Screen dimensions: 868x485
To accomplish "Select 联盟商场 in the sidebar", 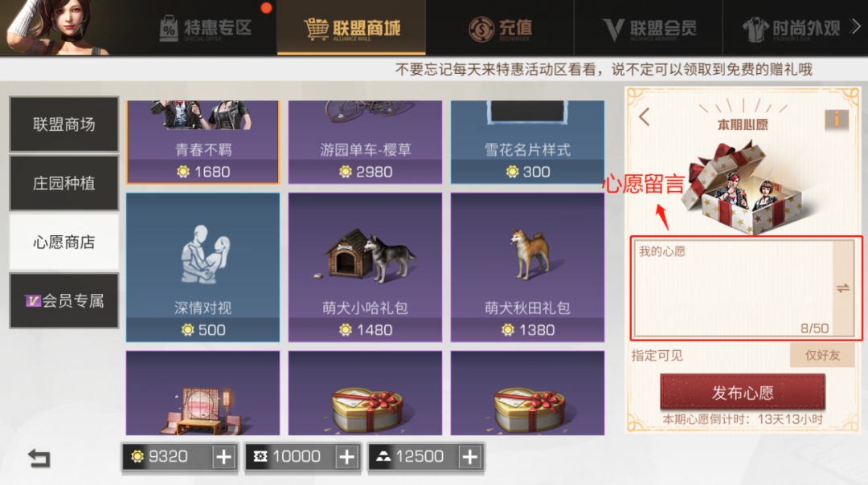I will [64, 124].
